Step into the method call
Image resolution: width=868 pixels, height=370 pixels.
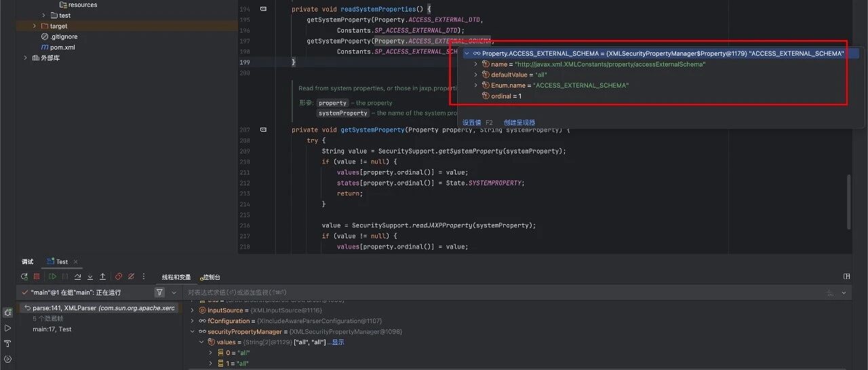(x=90, y=277)
